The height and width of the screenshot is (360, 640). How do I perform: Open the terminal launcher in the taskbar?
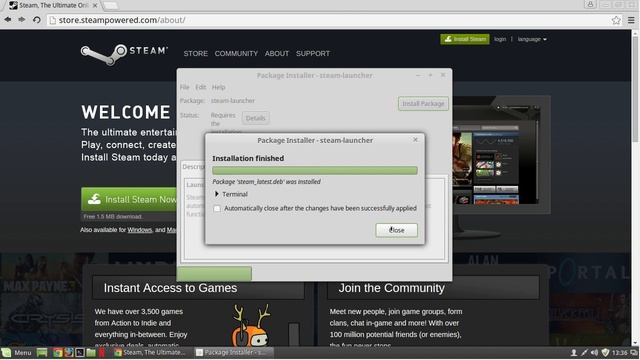[x=80, y=353]
